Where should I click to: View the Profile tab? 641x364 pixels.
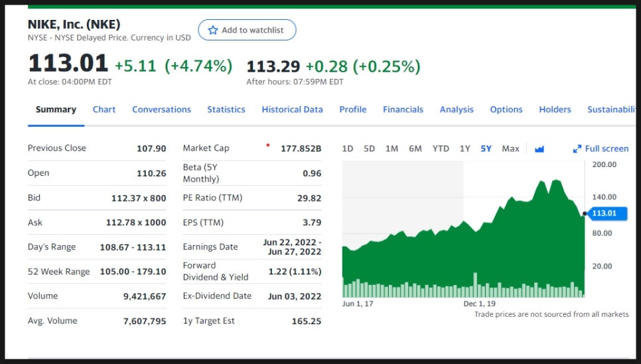tap(353, 109)
